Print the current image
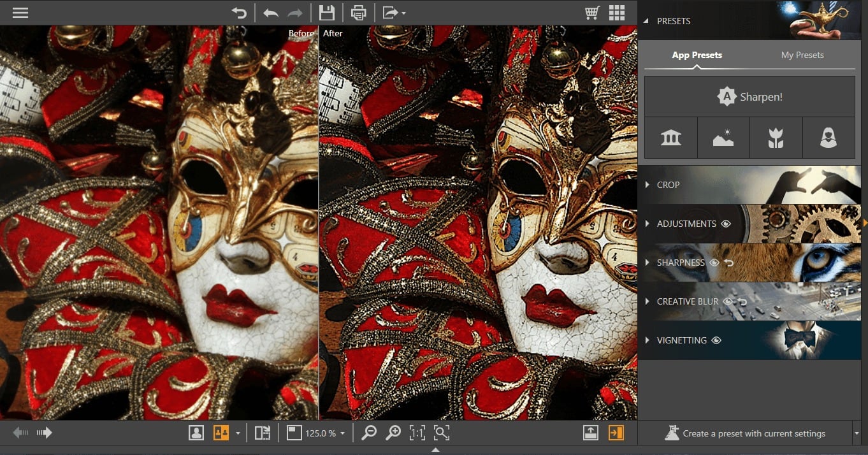This screenshot has height=455, width=868. coord(359,13)
